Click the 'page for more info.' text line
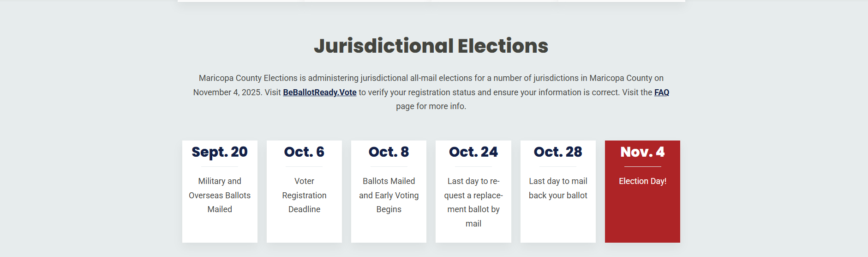The image size is (868, 257). pyautogui.click(x=431, y=106)
